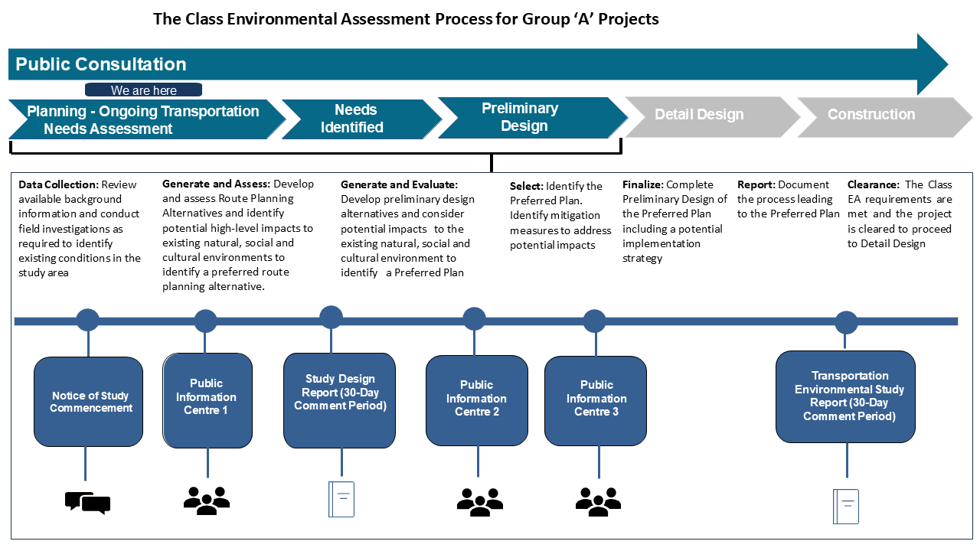The image size is (980, 551).
Task: Click the 'Finalize:' description text
Action: [x=675, y=221]
